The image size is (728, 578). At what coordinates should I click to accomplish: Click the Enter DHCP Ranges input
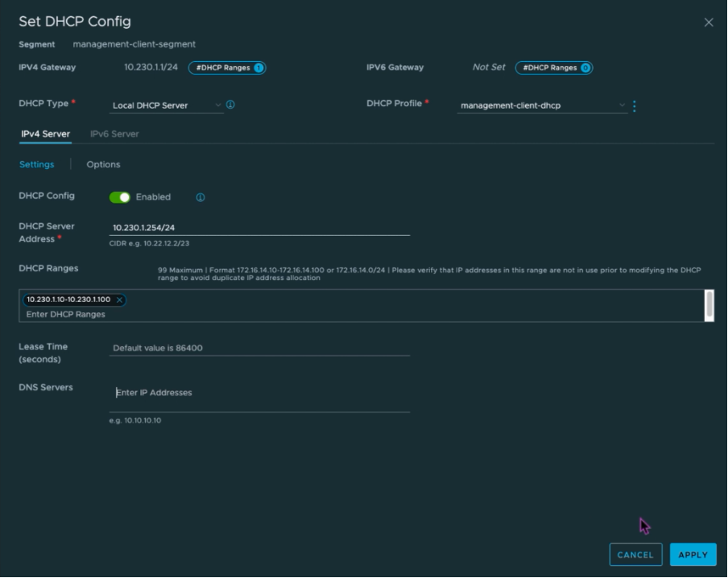[x=65, y=314]
